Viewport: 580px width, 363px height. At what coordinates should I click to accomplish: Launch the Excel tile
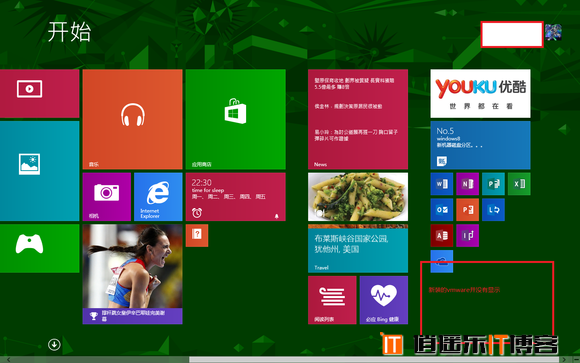tap(519, 184)
